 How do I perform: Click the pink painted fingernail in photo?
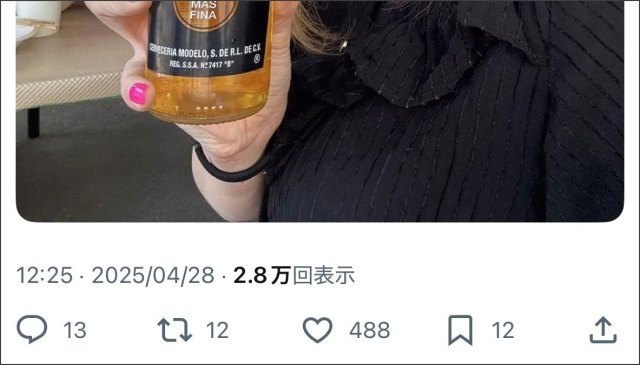138,93
